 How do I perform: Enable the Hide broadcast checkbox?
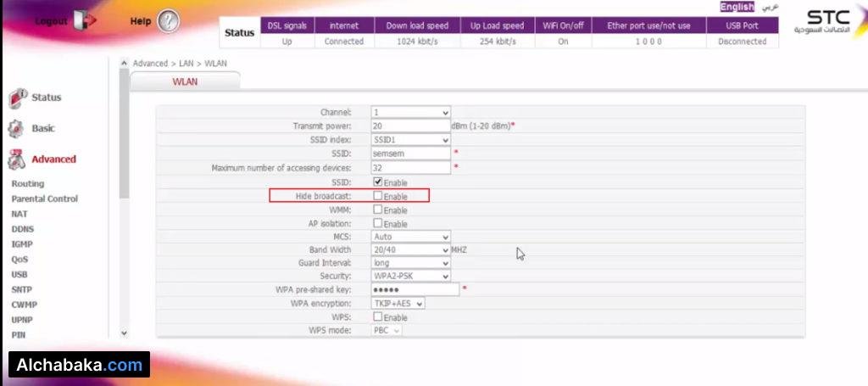click(378, 196)
